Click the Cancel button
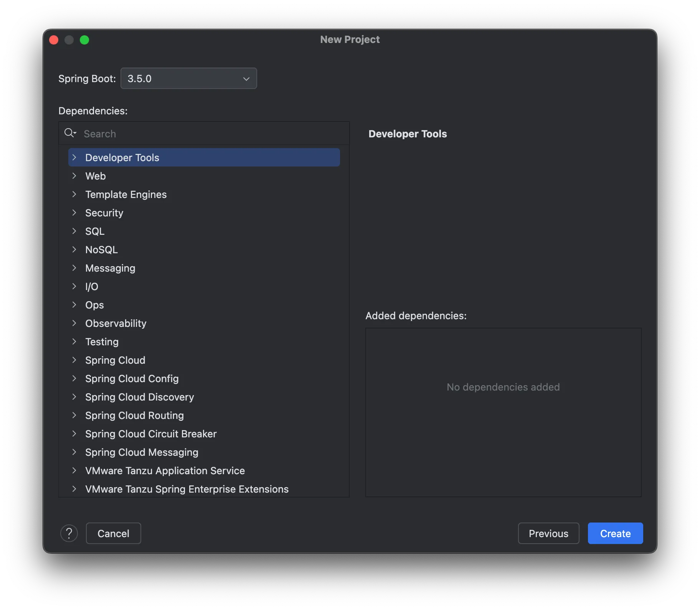 click(x=114, y=533)
